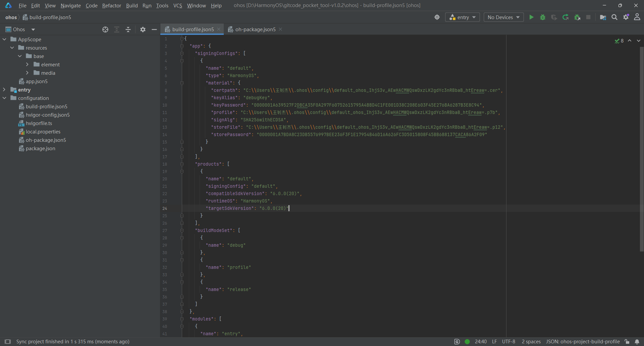The image size is (644, 346).
Task: Open the Navigate menu
Action: [70, 5]
